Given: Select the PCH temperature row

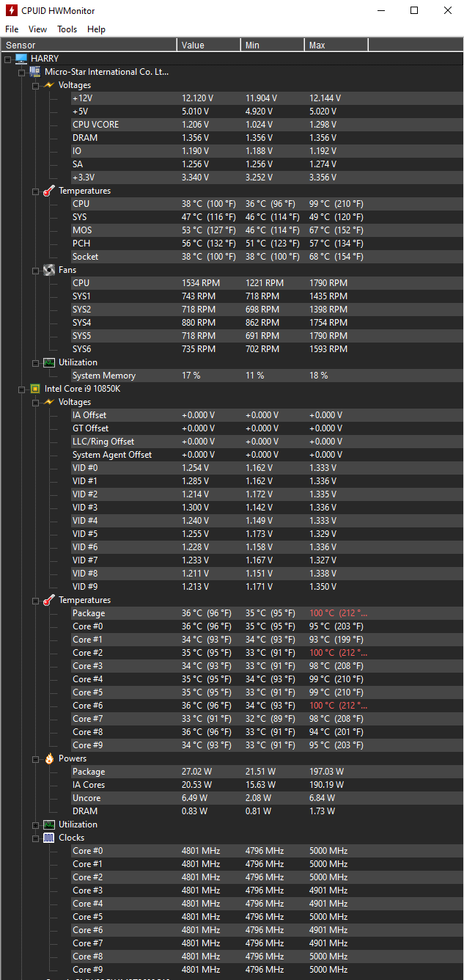Looking at the screenshot, I should [x=267, y=244].
